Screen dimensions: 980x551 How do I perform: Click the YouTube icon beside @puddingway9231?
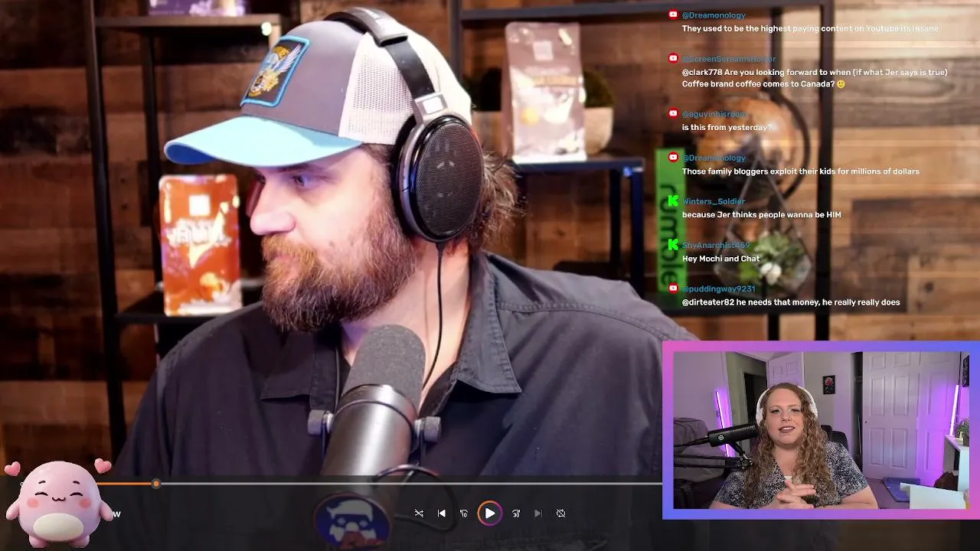click(x=673, y=289)
